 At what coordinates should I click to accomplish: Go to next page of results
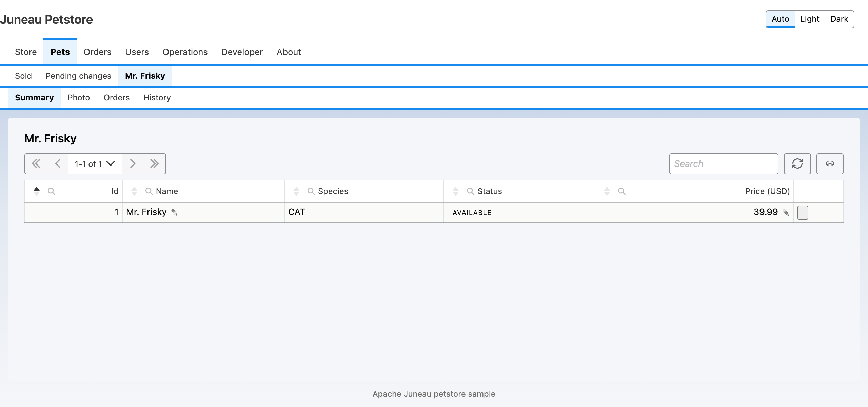[133, 164]
